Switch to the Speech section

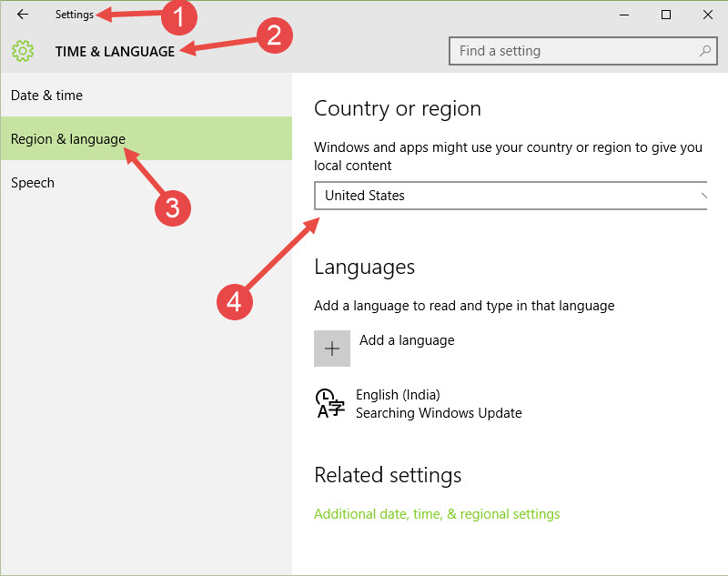pyautogui.click(x=147, y=182)
